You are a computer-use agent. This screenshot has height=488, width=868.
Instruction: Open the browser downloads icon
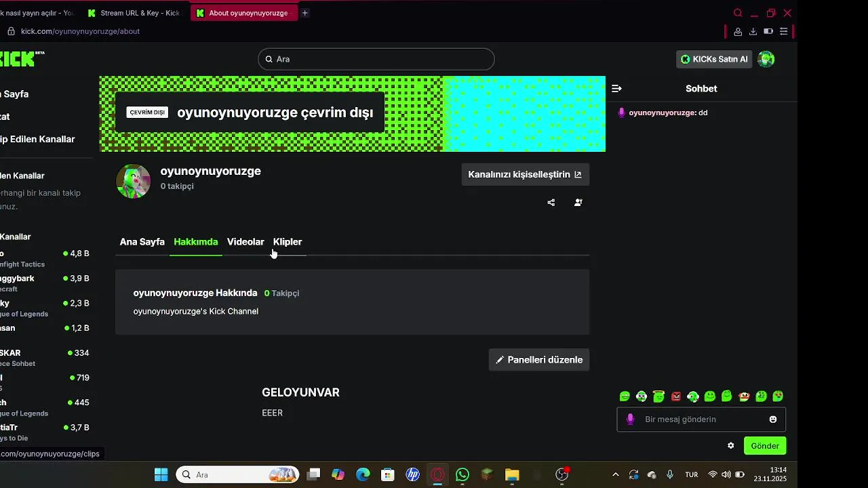pos(753,32)
